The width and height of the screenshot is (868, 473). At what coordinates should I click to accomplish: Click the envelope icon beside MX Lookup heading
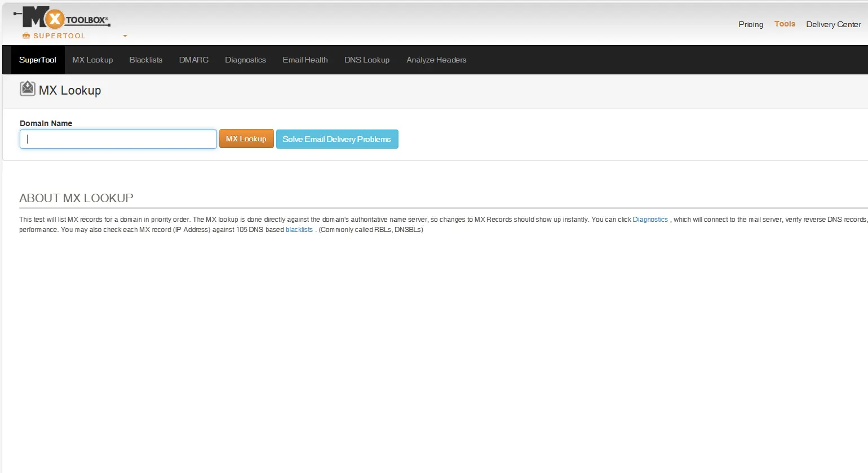[27, 89]
